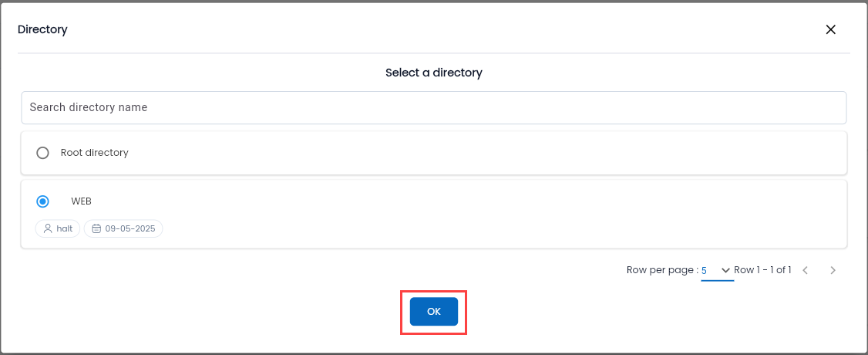Click the Select a directory heading
Screen dimensions: 868x355
[x=433, y=73]
